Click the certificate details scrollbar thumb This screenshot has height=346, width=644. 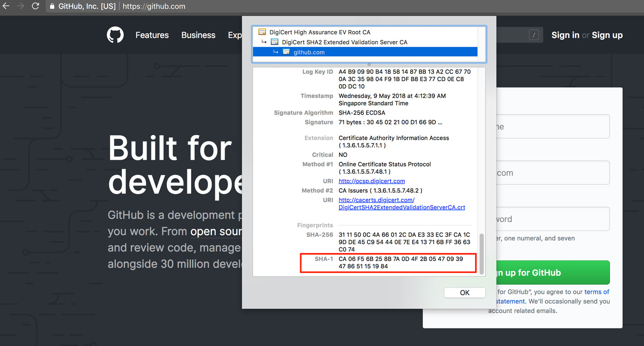tap(481, 254)
